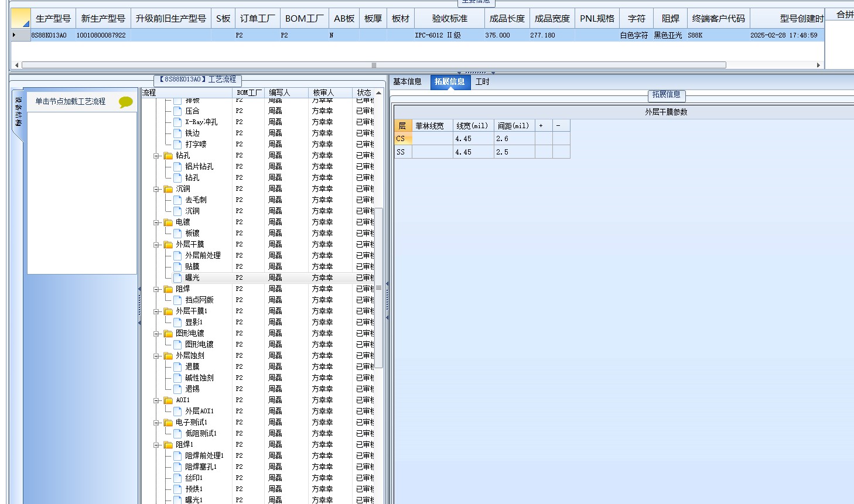
Task: Click the top grid horizontal scrollbar thumb
Action: tap(374, 65)
